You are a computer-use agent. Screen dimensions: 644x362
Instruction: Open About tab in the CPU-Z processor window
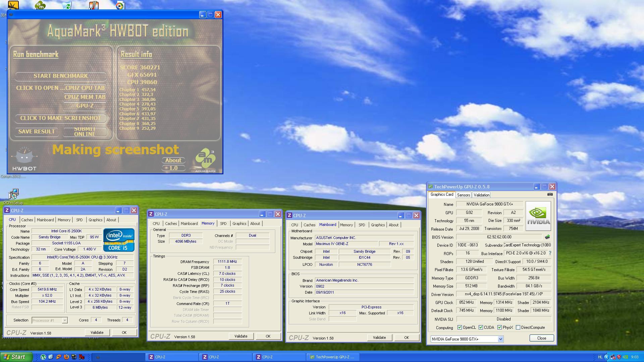click(111, 220)
